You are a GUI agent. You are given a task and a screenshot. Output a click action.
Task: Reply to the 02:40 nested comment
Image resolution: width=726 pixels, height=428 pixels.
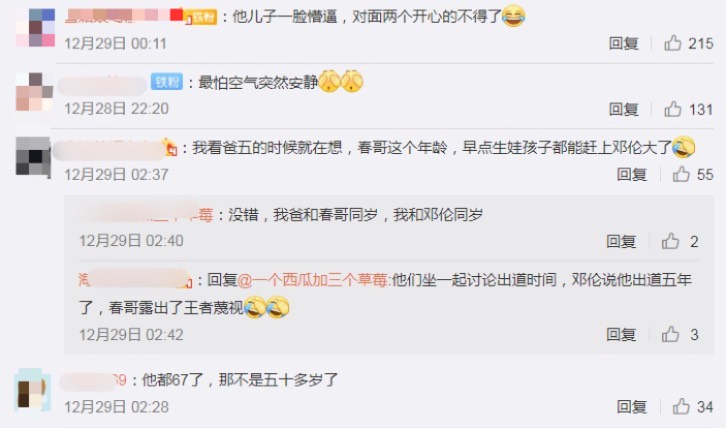(621, 241)
